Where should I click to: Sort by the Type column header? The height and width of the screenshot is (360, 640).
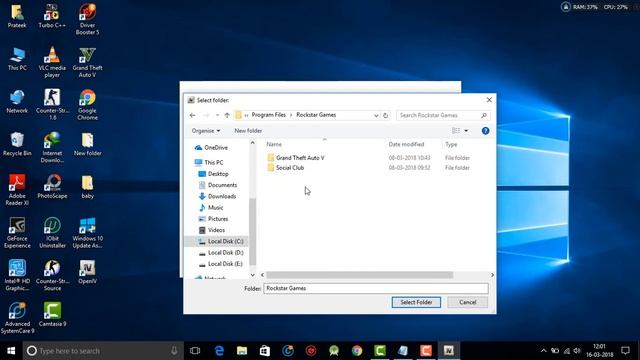[451, 144]
